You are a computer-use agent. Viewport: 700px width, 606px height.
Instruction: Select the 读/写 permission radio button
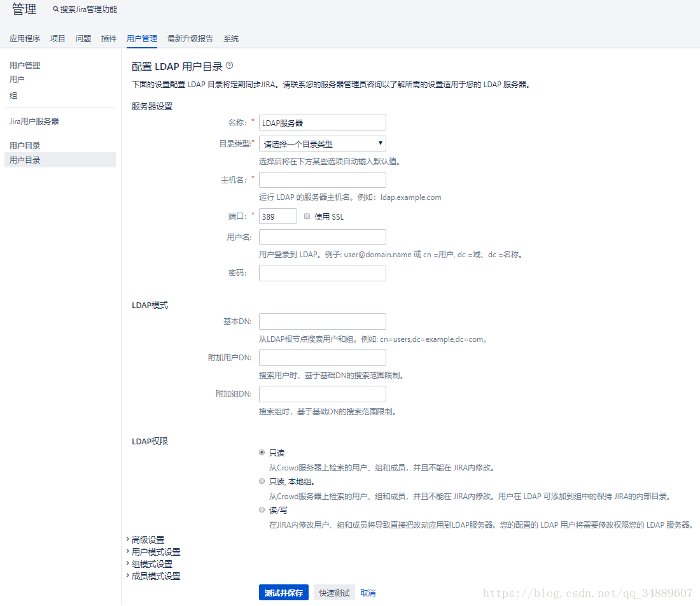(x=262, y=509)
